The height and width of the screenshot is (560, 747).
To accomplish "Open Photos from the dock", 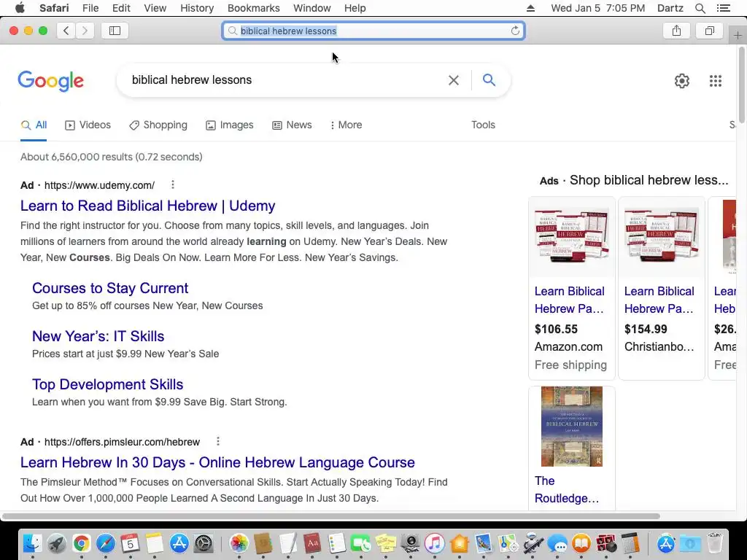I will (239, 543).
